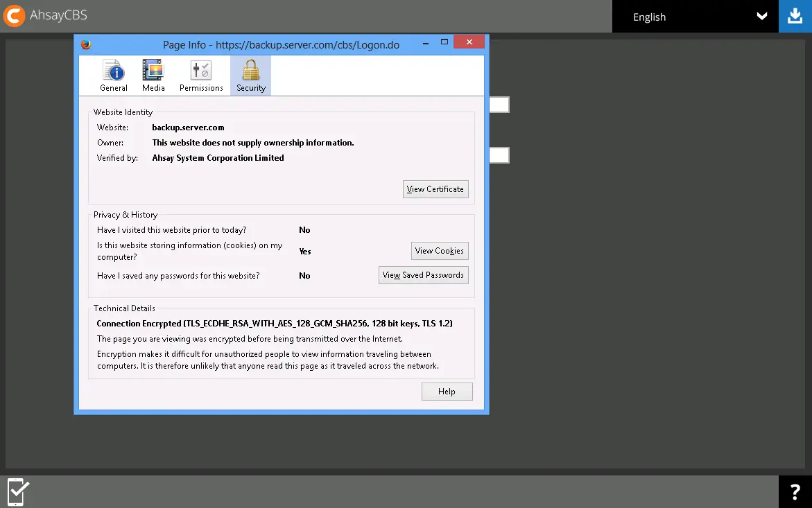Image resolution: width=812 pixels, height=508 pixels.
Task: Click the General information icon
Action: tap(113, 69)
